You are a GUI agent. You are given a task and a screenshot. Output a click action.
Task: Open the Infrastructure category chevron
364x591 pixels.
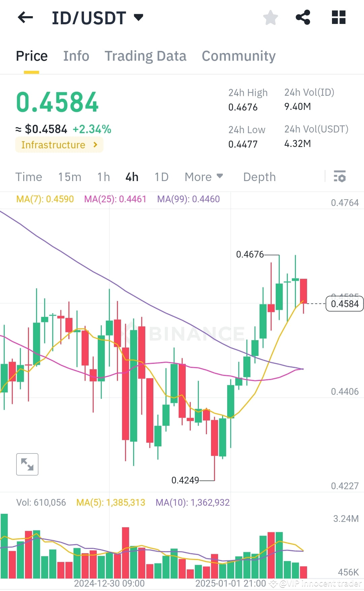tap(95, 145)
